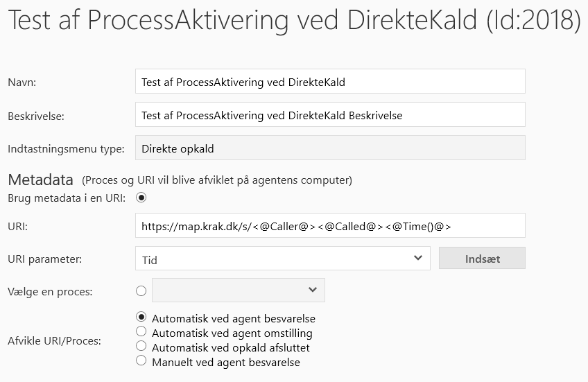Click the note about agentens computer
Viewport: 588px width, 382px height.
(217, 180)
